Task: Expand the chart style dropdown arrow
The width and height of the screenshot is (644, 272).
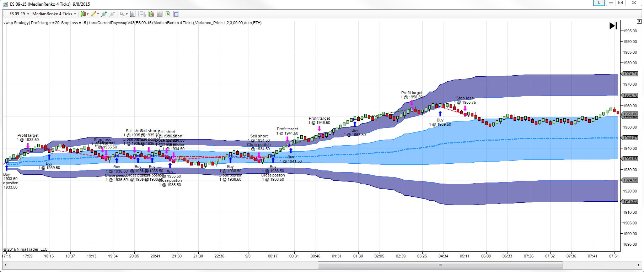Action: (88, 14)
